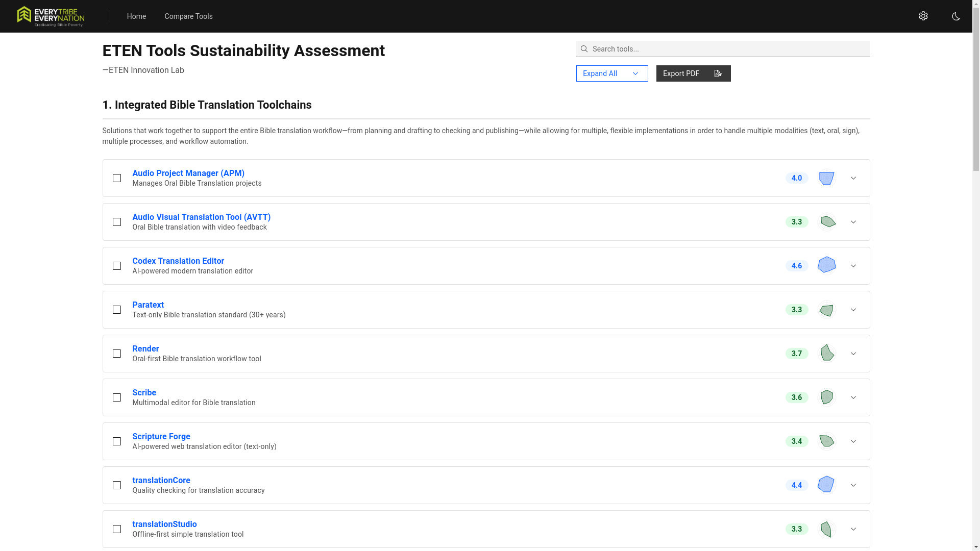Click the search magnifier icon
The height and width of the screenshot is (551, 980).
(x=584, y=49)
